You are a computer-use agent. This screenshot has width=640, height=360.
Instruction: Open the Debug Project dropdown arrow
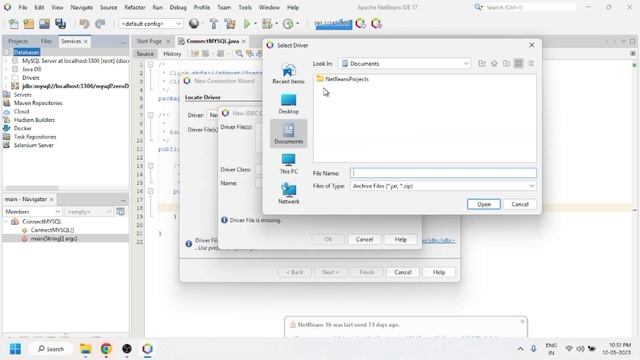tap(276, 24)
